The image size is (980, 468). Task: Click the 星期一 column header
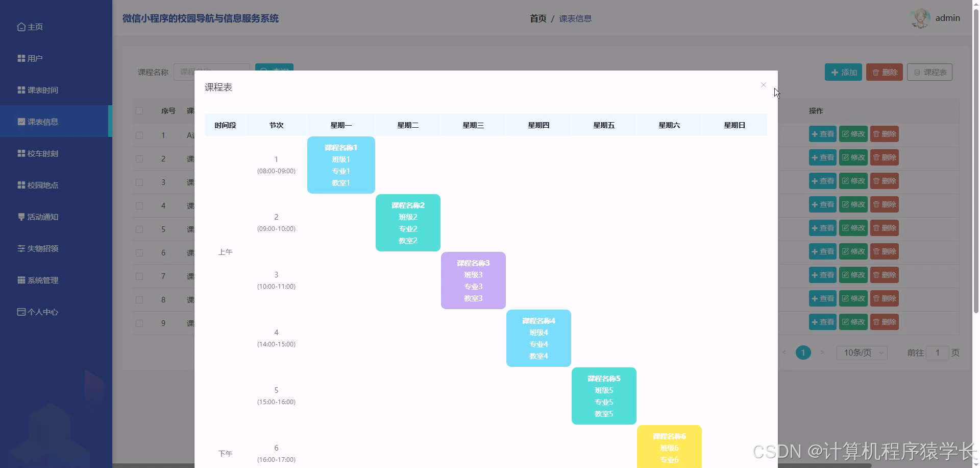pos(341,125)
